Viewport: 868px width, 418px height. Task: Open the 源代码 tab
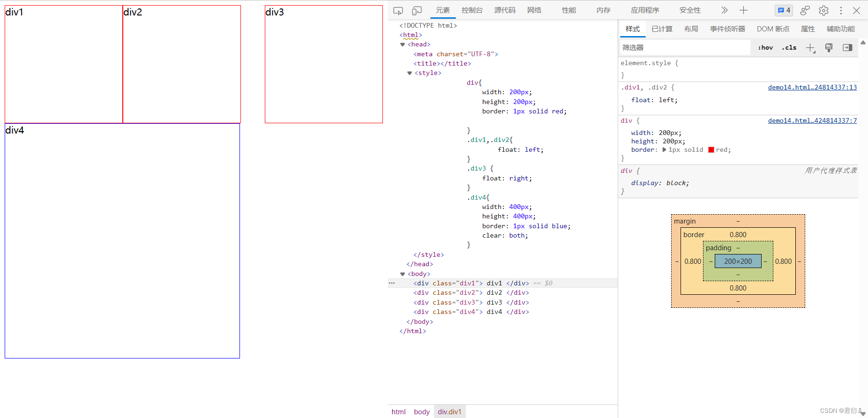click(x=505, y=10)
